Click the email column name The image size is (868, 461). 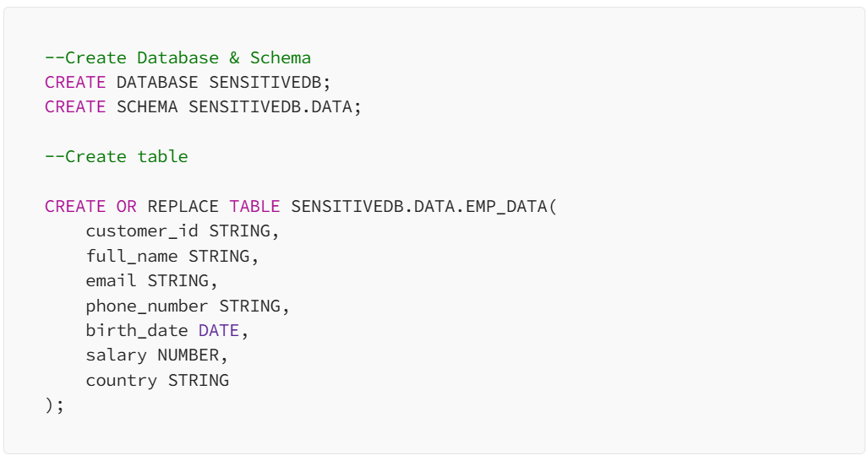111,281
